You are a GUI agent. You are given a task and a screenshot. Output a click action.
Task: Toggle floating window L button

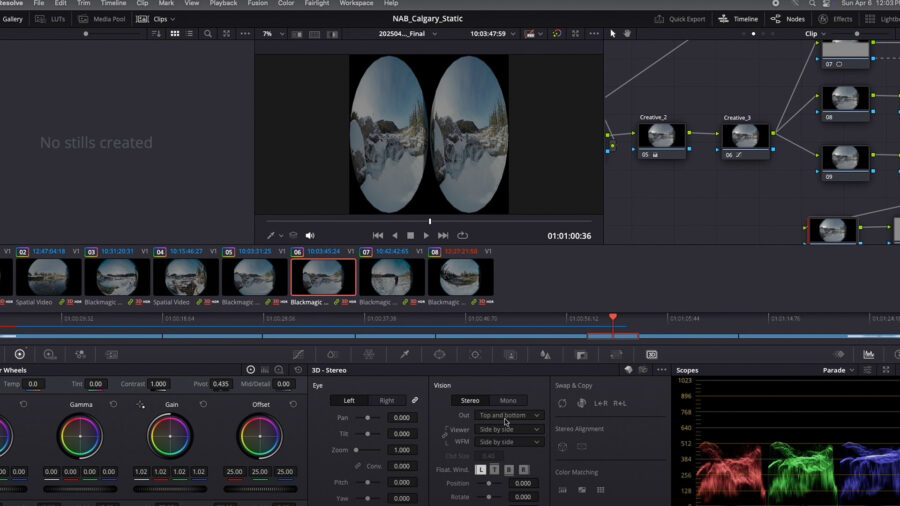480,470
